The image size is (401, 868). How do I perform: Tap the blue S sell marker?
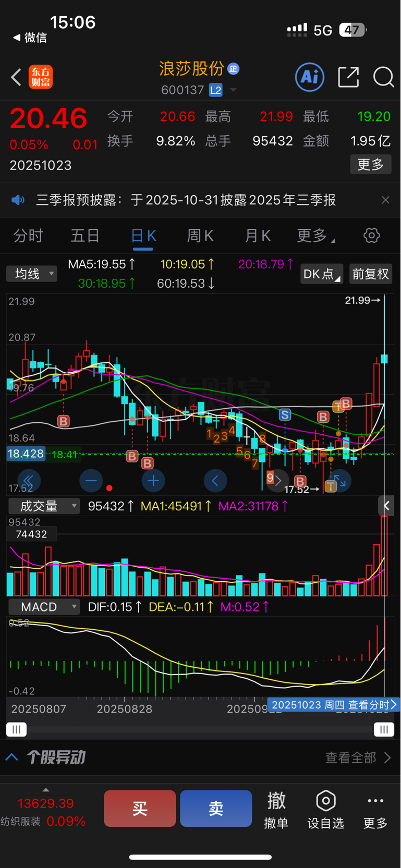tap(285, 415)
